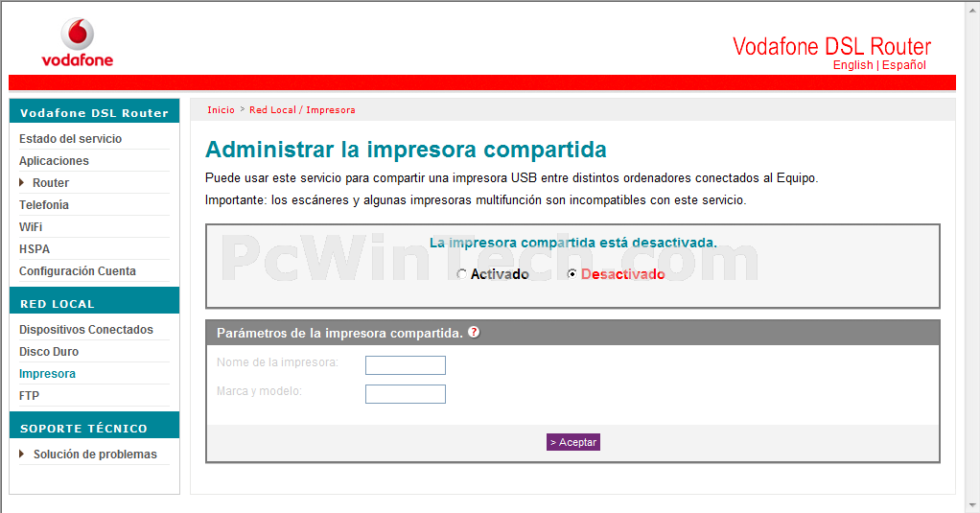Click the Aceptar button
980x513 pixels.
(x=573, y=442)
